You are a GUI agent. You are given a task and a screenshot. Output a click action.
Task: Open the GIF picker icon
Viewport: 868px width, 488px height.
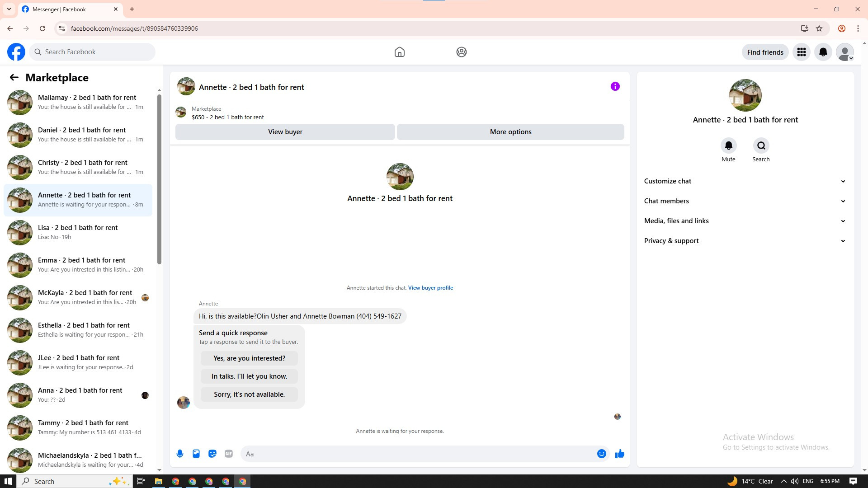click(x=229, y=454)
